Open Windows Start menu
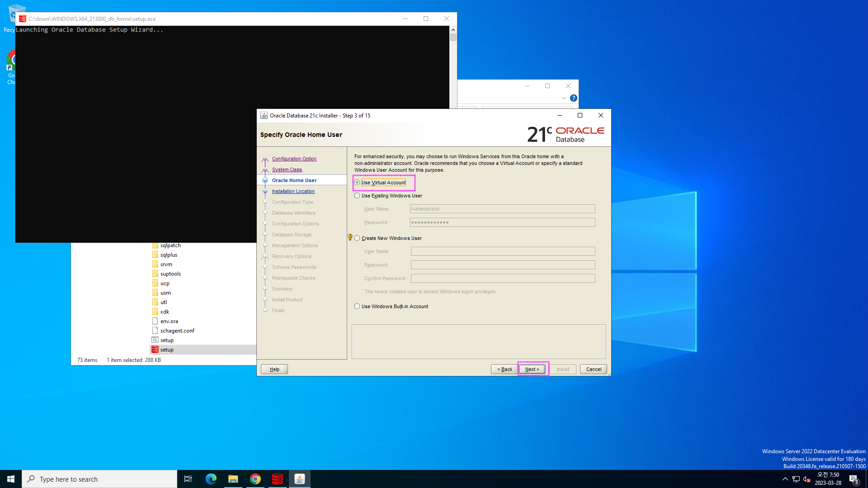 coord(11,479)
